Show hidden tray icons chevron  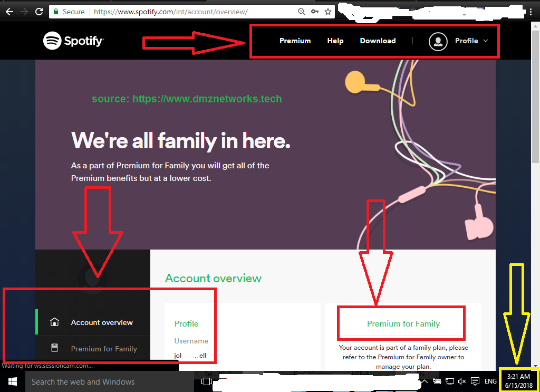[425, 381]
